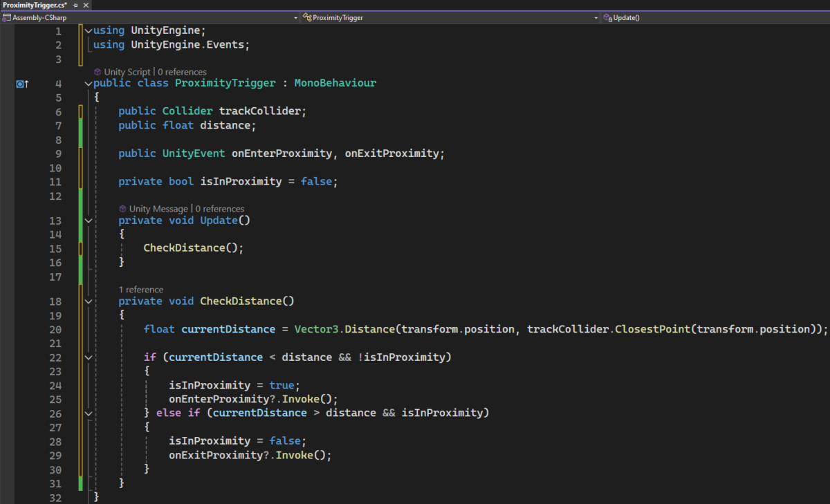Click the Unity cube icon beside Unity Message

pos(122,209)
